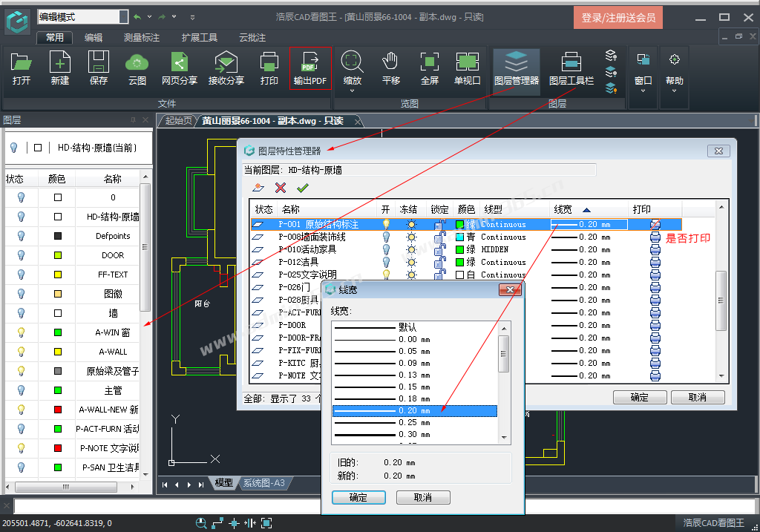Confirm lineweight dialog with 确定
The width and height of the screenshot is (760, 532).
click(358, 498)
